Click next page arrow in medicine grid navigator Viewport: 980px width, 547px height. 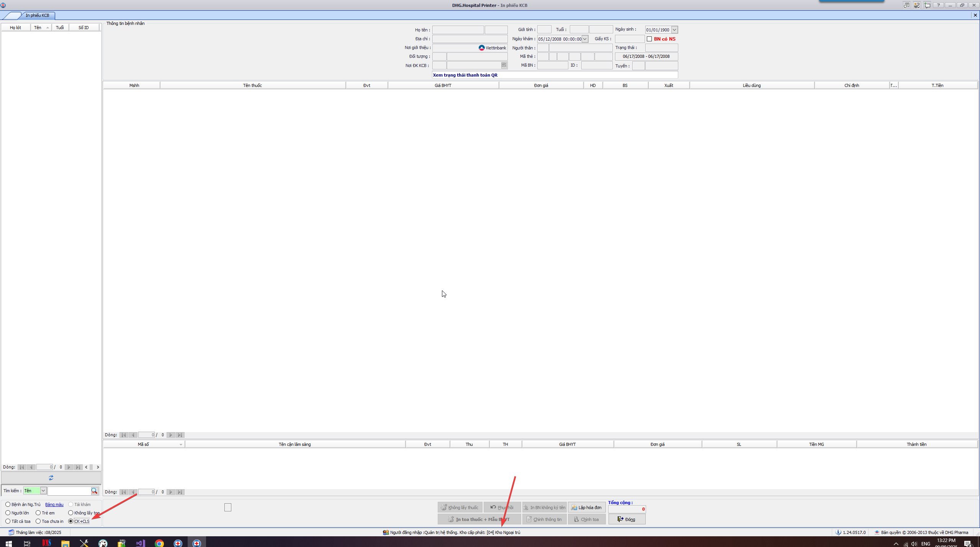(x=171, y=435)
